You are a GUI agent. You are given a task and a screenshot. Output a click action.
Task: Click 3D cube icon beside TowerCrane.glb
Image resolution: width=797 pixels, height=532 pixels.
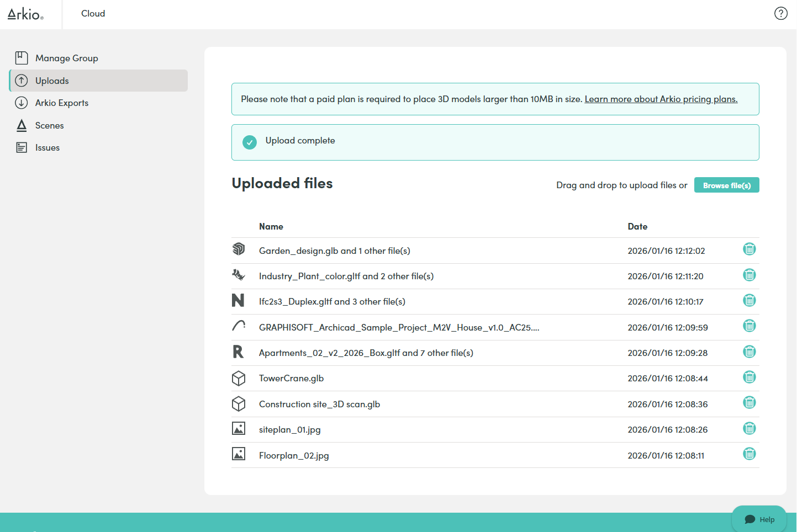[239, 378]
